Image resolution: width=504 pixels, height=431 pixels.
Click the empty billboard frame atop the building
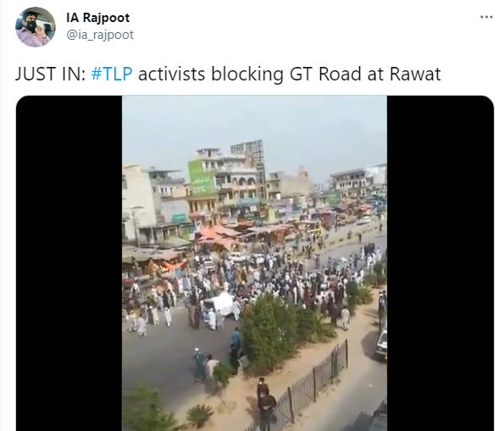coord(247,149)
